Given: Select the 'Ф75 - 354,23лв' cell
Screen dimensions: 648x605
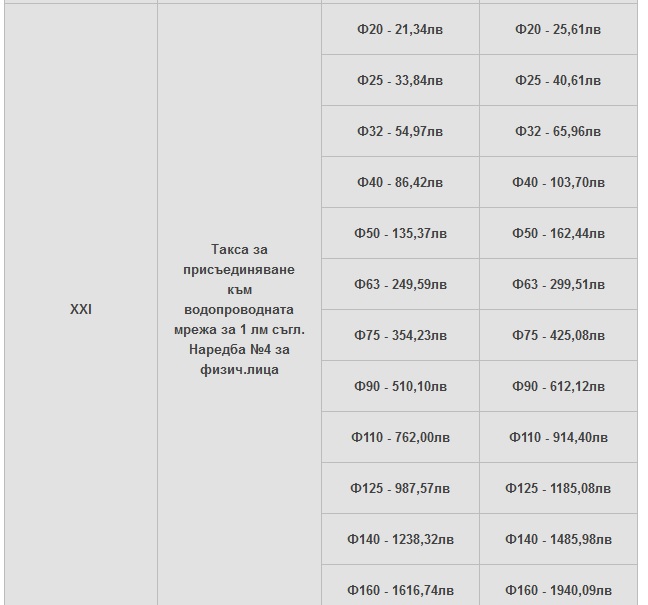Looking at the screenshot, I should pyautogui.click(x=400, y=336).
